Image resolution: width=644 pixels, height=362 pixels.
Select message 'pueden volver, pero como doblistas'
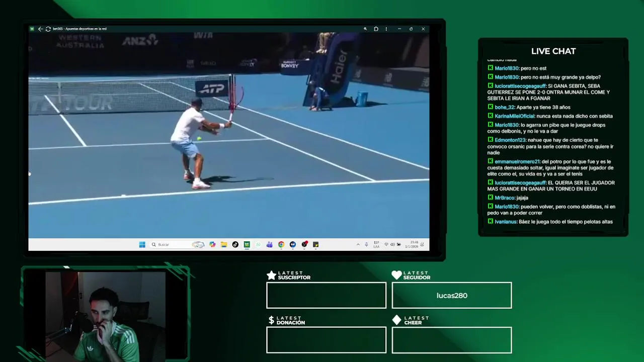[x=551, y=210]
